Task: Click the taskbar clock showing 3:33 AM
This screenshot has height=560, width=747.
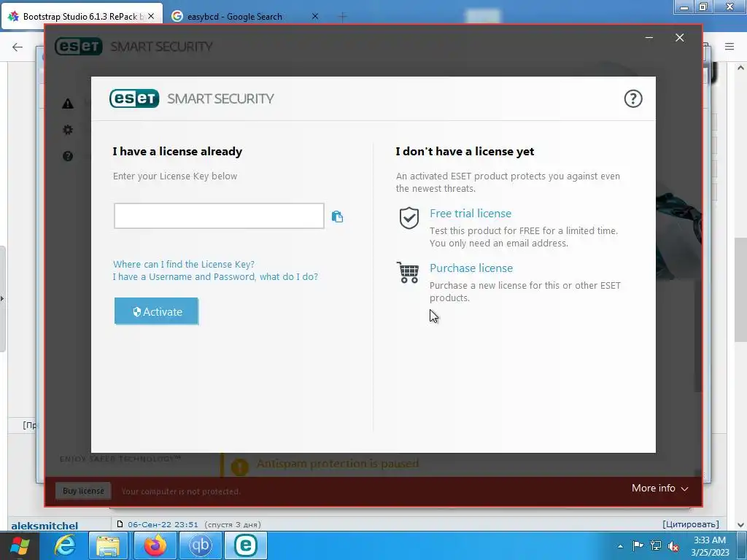Action: pos(710,546)
